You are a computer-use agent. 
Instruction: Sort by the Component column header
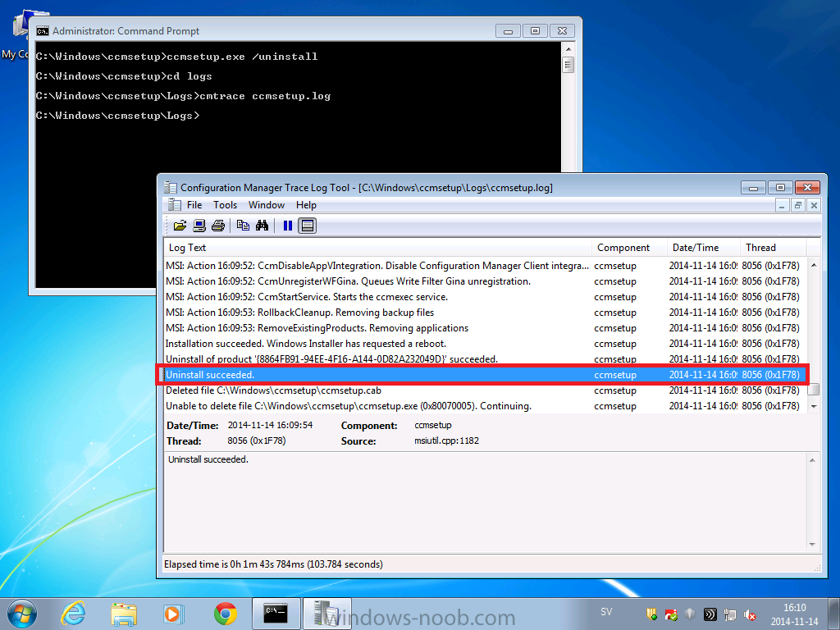click(x=629, y=248)
